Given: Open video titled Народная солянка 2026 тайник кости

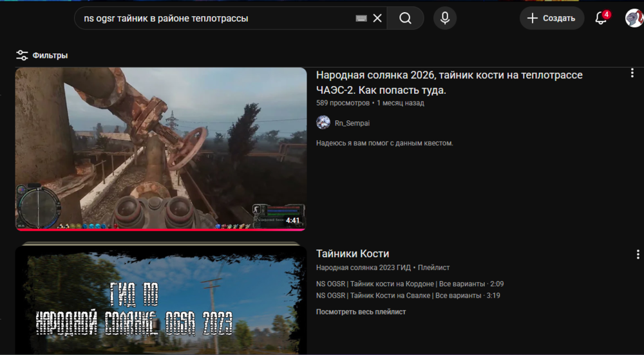Looking at the screenshot, I should (x=450, y=82).
